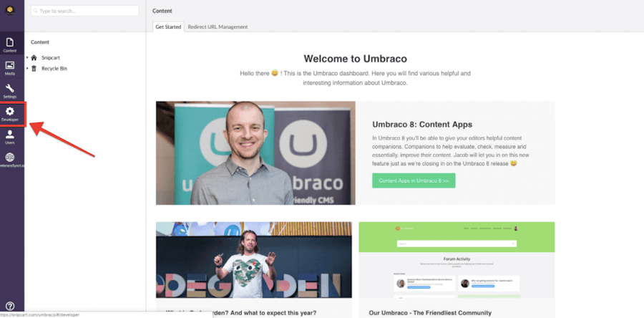Click the Recycle Bin trash icon
644x318 pixels.
coord(34,69)
